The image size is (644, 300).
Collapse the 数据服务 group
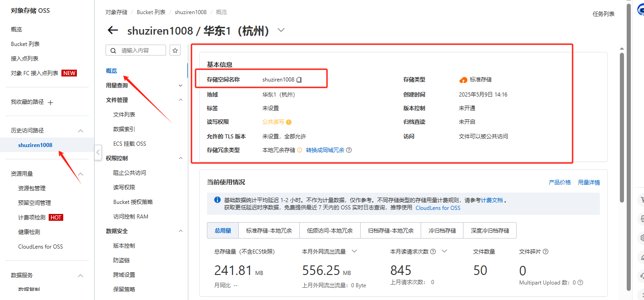(x=80, y=275)
